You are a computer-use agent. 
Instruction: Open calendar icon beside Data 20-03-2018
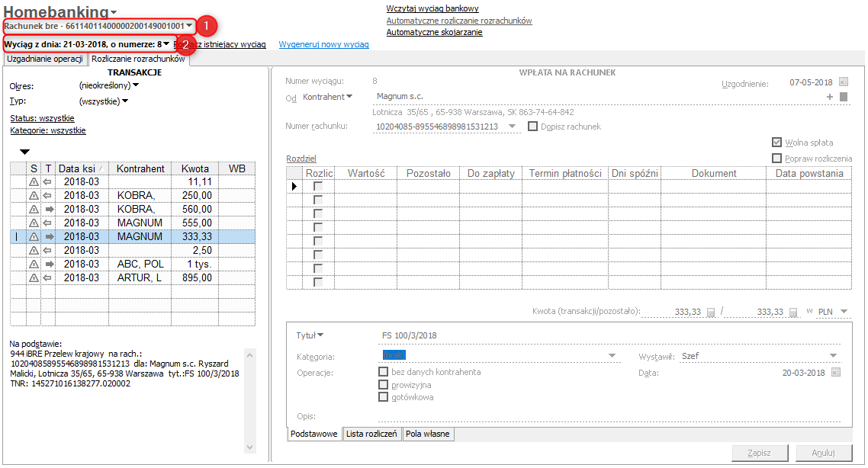click(x=836, y=372)
